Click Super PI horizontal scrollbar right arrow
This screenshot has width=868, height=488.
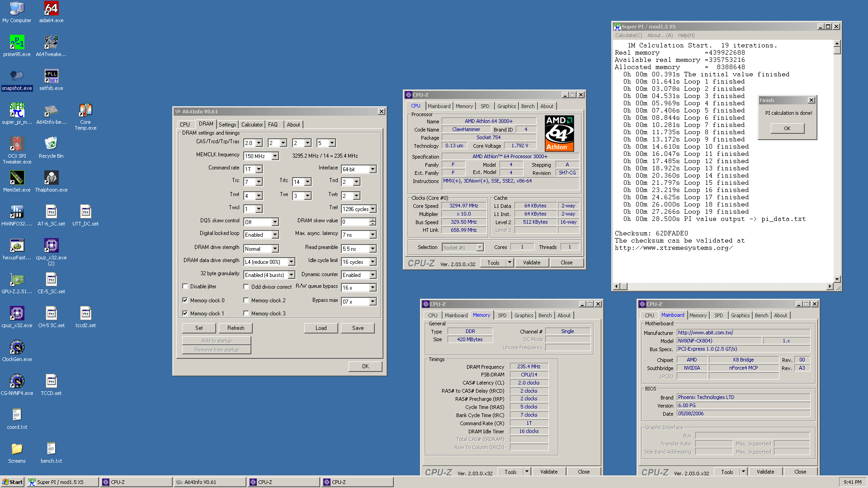point(830,286)
